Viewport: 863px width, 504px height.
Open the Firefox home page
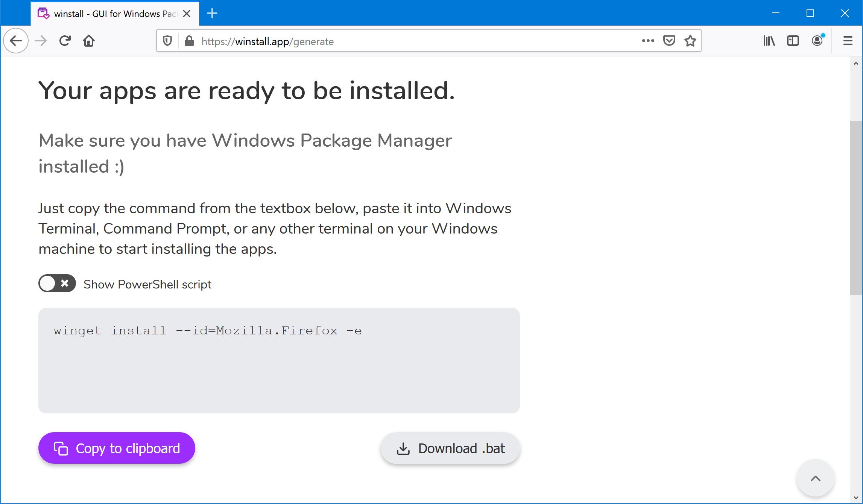[x=89, y=41]
